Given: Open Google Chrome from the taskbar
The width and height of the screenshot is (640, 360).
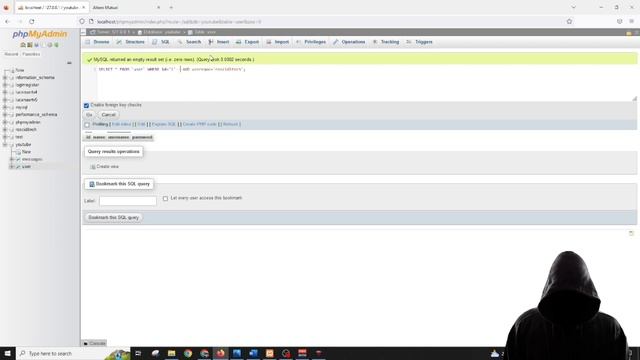Looking at the screenshot, I should [x=188, y=353].
